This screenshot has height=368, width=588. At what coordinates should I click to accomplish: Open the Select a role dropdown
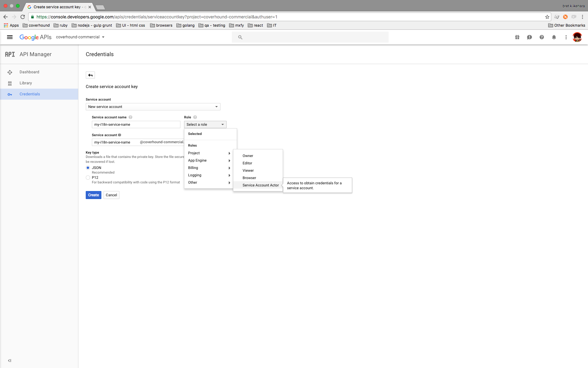pyautogui.click(x=205, y=125)
